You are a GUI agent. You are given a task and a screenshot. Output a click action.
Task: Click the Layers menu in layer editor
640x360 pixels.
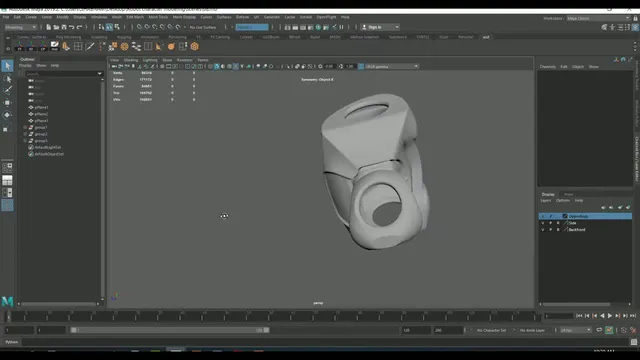click(x=546, y=200)
